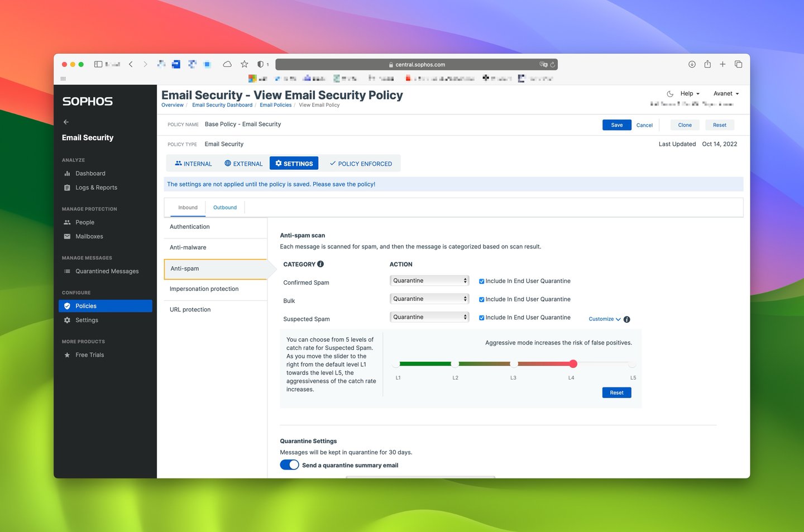The image size is (804, 532).
Task: Click the back arrow in Sophos sidebar
Action: click(66, 122)
